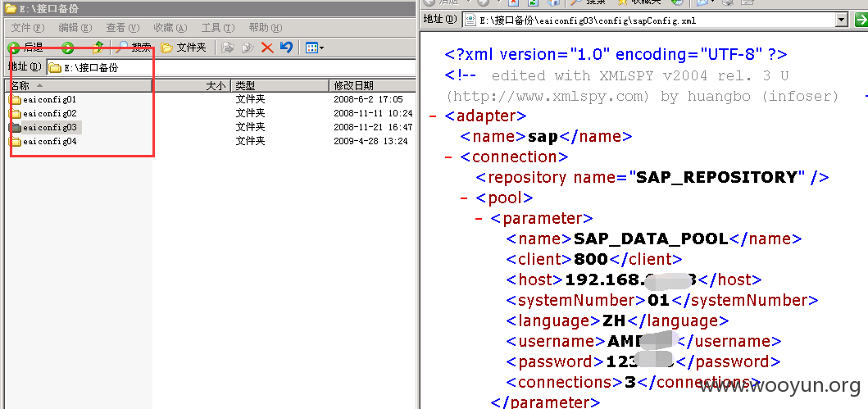
Task: Click the systemNumber value 01
Action: tap(659, 301)
